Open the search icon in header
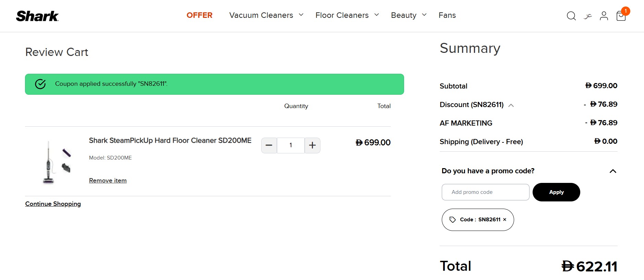 [571, 16]
